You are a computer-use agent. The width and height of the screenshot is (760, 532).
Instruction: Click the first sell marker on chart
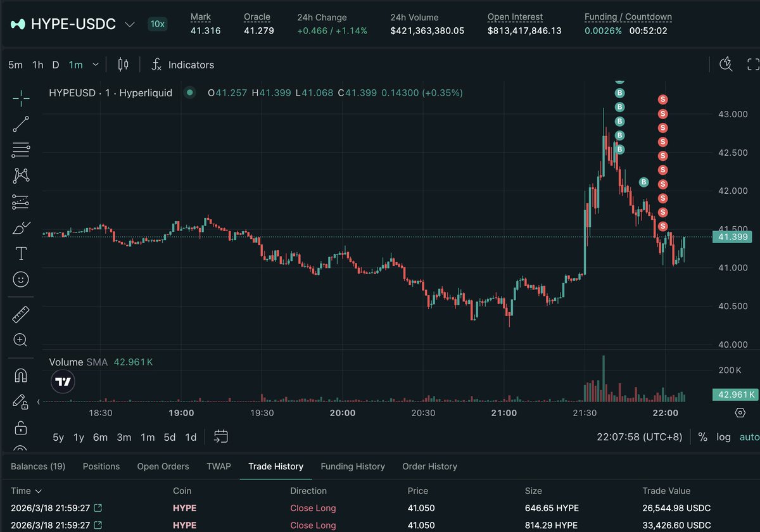[x=662, y=99]
